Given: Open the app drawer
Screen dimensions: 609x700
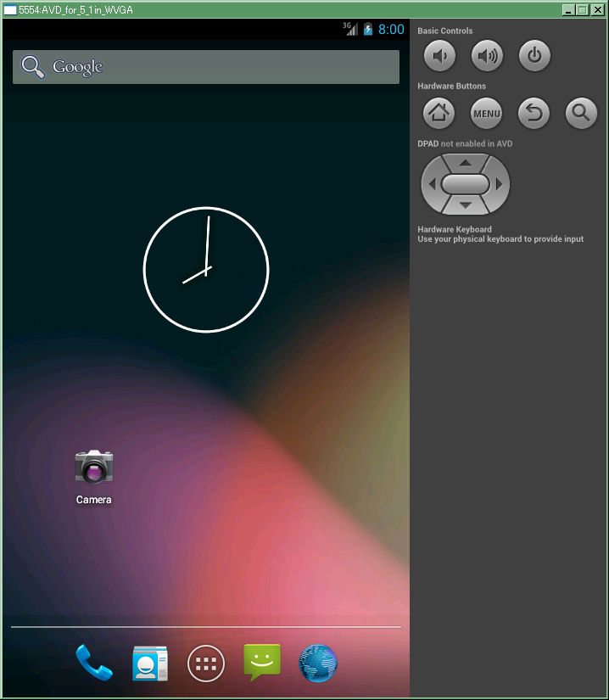Looking at the screenshot, I should pyautogui.click(x=205, y=664).
